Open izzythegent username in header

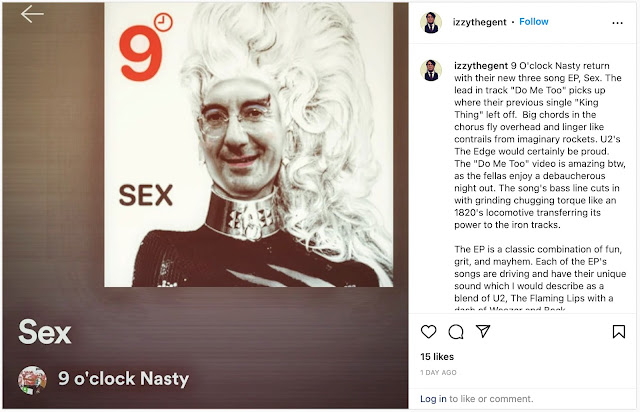click(x=479, y=22)
